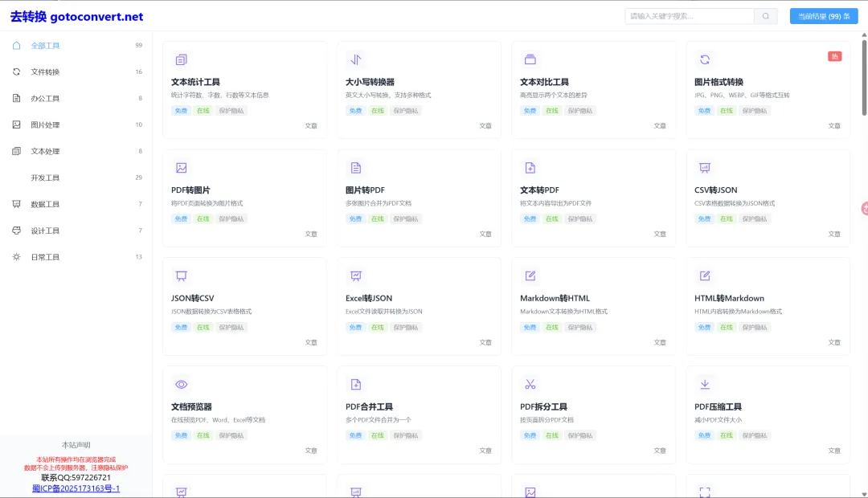The height and width of the screenshot is (498, 868).
Task: Click the sun icon beside 日常工具
Action: pos(17,257)
